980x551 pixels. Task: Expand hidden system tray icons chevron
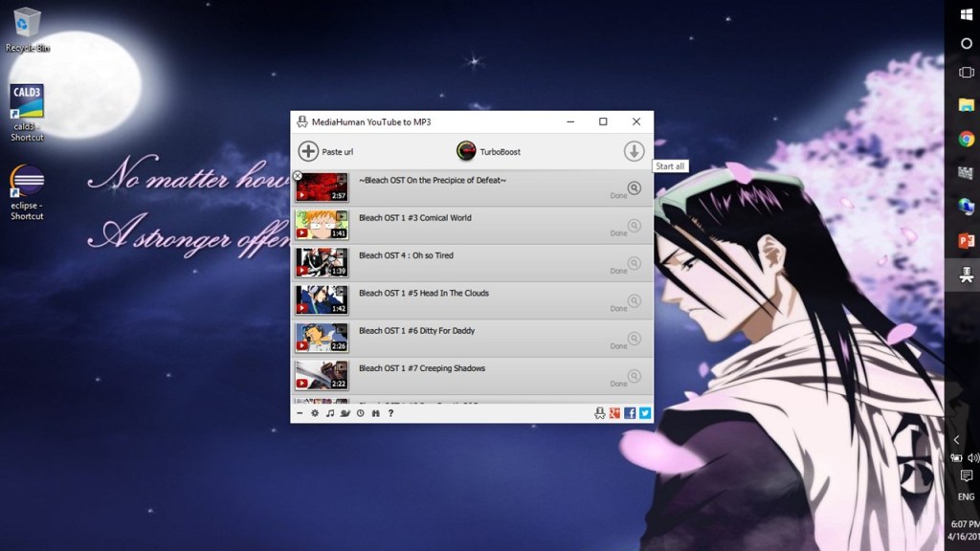(x=955, y=439)
